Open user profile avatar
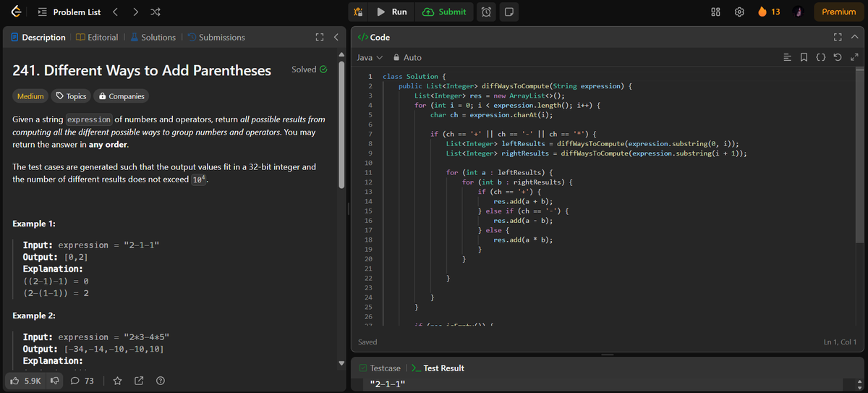The height and width of the screenshot is (393, 868). [x=798, y=12]
